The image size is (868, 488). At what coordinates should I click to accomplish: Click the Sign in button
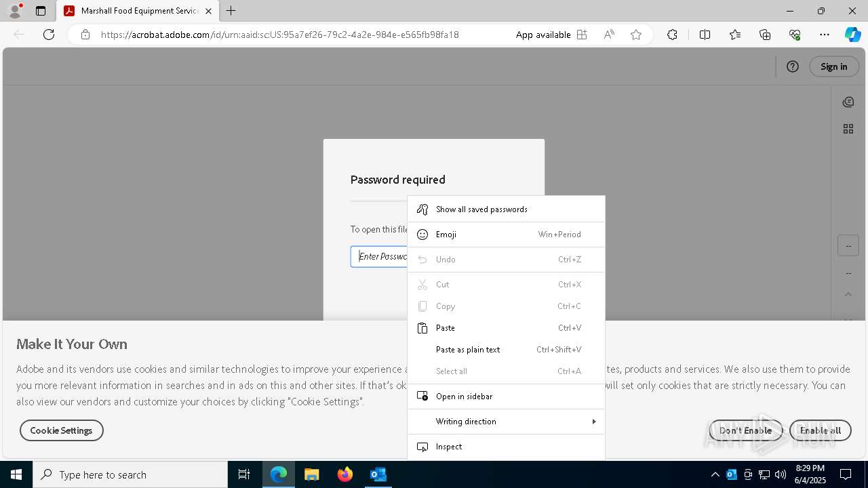(834, 66)
